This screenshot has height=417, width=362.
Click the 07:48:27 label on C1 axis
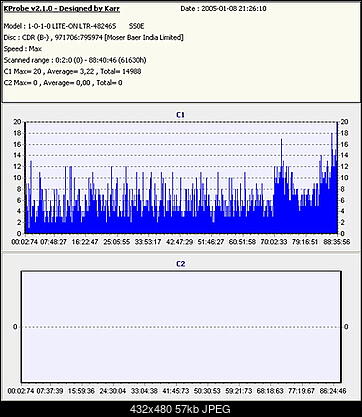click(x=53, y=242)
